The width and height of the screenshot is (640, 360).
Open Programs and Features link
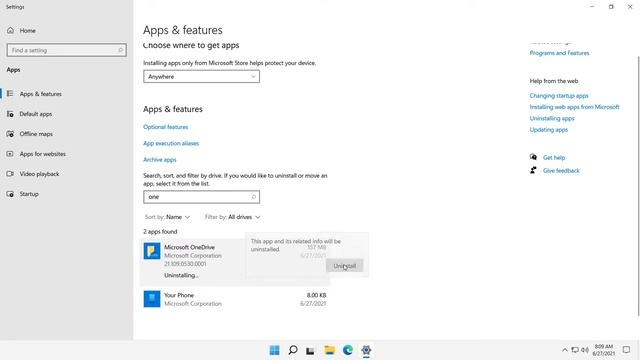559,53
